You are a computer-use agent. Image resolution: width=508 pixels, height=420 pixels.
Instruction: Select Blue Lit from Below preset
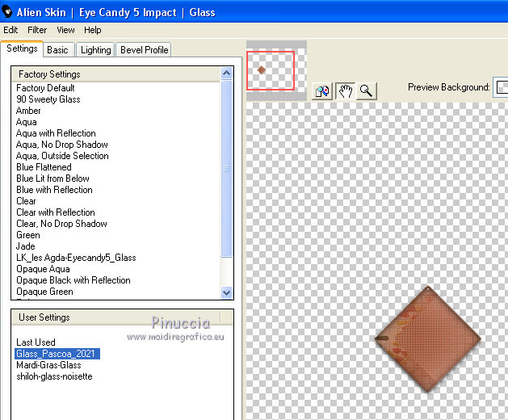[52, 178]
